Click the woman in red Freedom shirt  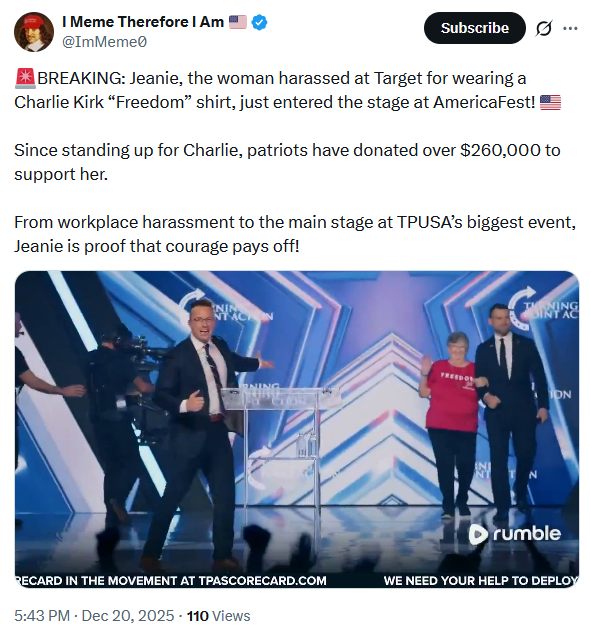[451, 424]
